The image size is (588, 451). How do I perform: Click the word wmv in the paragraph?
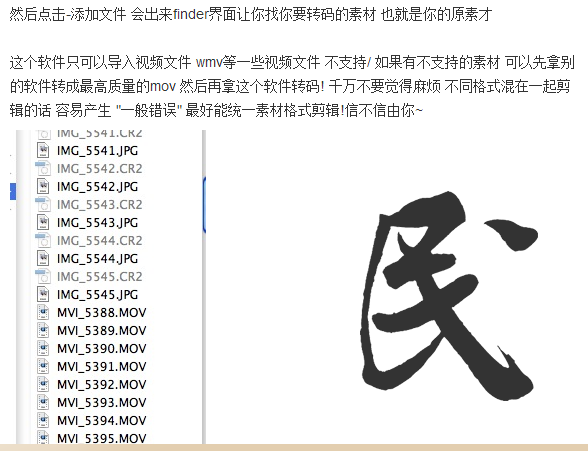(209, 62)
